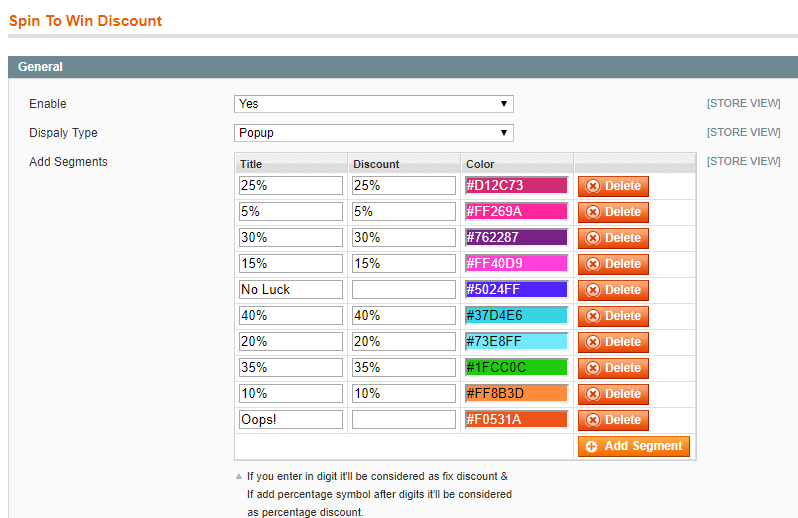Open the #1FCC0C green color field
This screenshot has height=518, width=798.
pos(515,368)
